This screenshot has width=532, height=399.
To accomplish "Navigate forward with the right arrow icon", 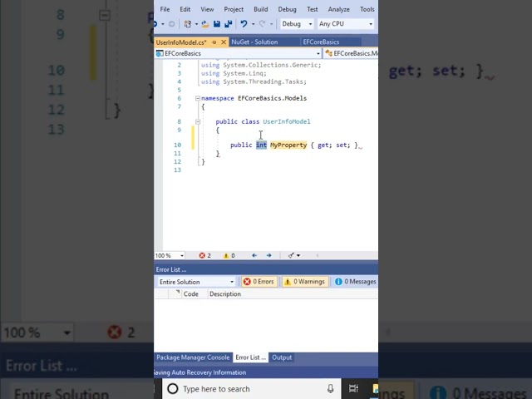I will pyautogui.click(x=269, y=255).
